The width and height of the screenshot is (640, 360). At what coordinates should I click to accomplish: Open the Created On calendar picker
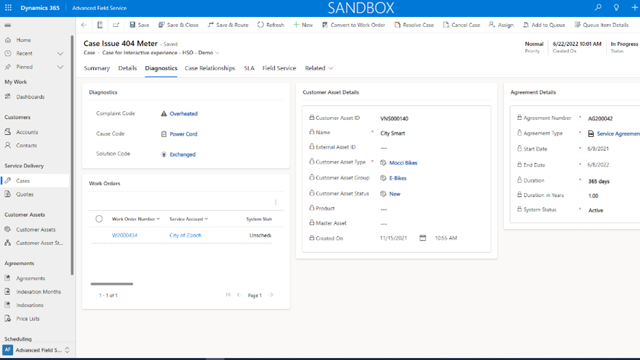pyautogui.click(x=422, y=238)
